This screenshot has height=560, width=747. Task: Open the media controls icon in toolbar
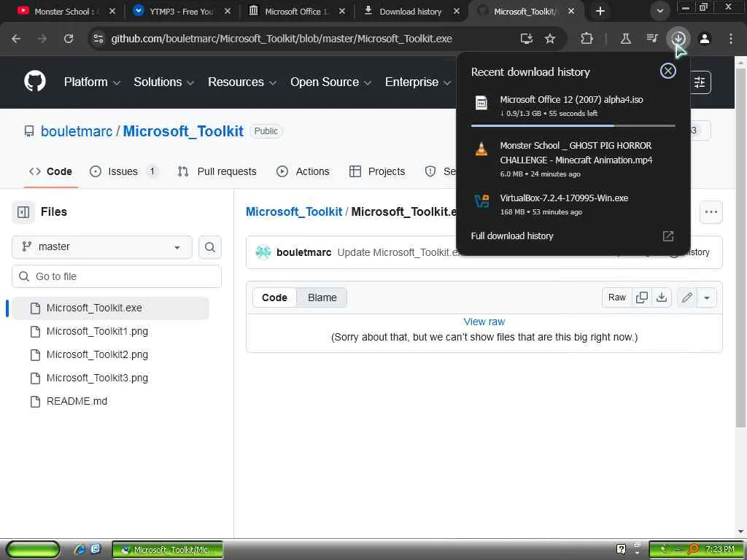[651, 39]
